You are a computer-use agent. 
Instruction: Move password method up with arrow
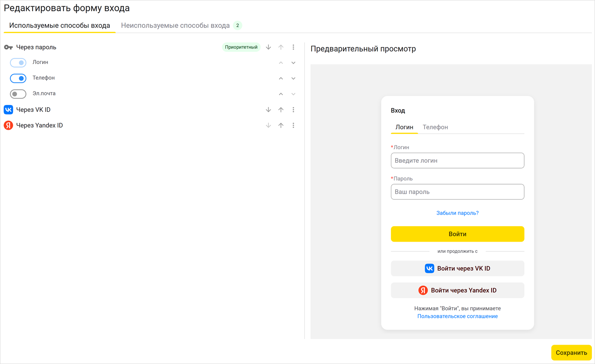(x=281, y=47)
